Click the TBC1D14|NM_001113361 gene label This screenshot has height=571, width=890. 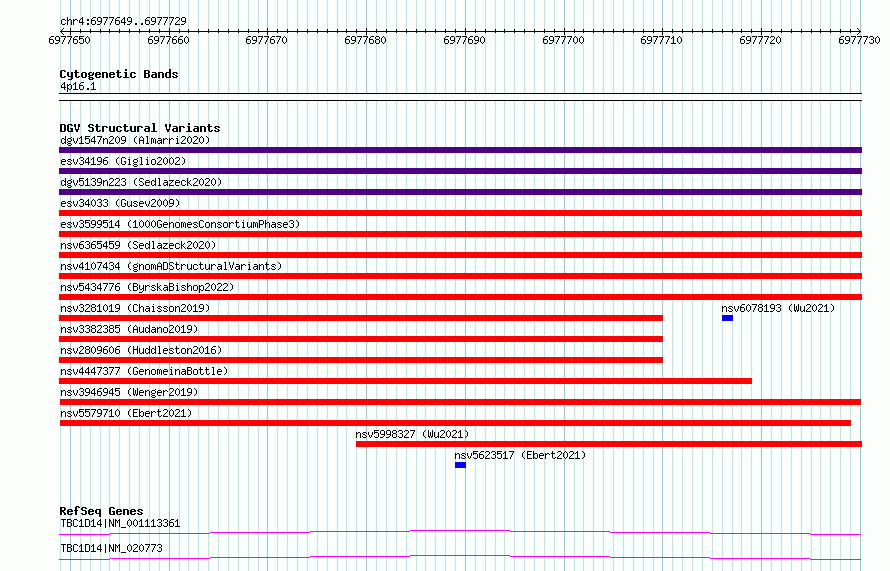click(120, 523)
